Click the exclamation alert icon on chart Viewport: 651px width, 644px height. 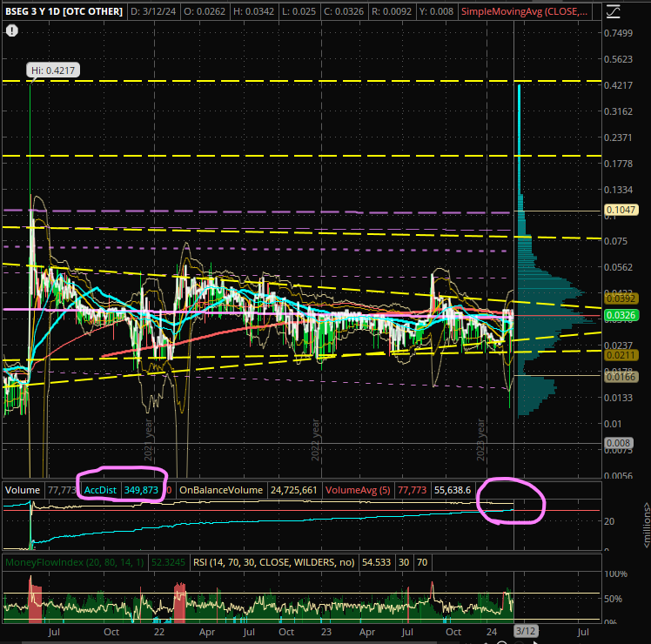(x=12, y=30)
